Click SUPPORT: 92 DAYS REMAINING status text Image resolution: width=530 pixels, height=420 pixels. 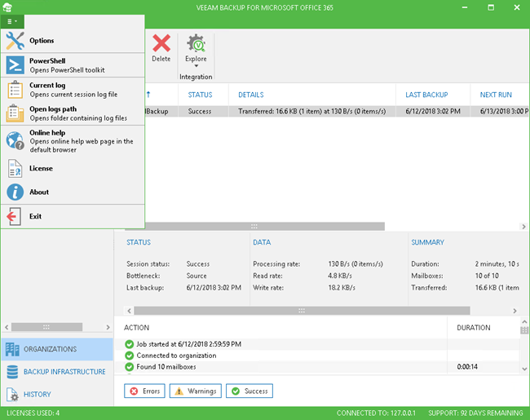click(x=475, y=413)
